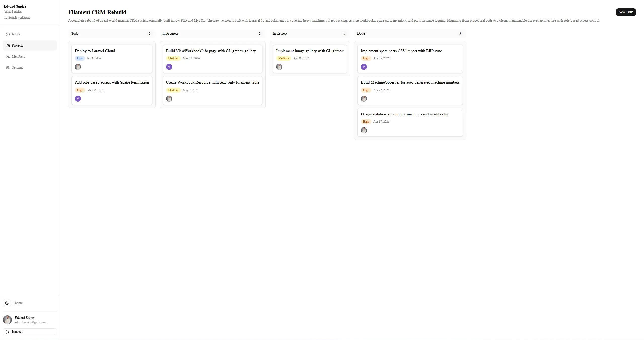Click the Low priority badge on Deploy card

[80, 58]
